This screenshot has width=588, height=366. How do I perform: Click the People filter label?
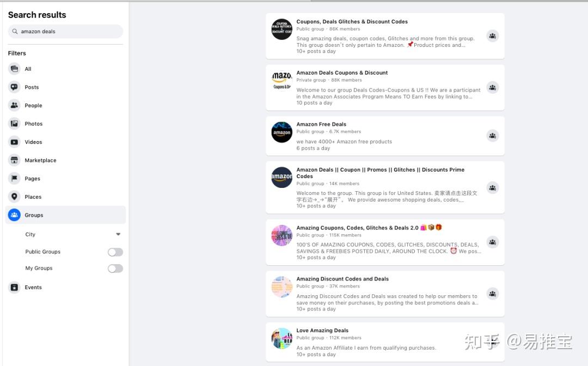click(33, 105)
